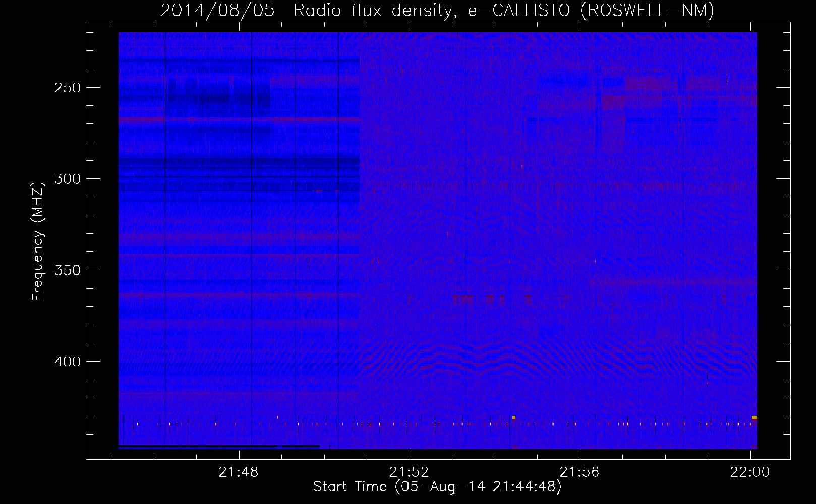
Task: Click the 22:00 time tick label
Action: [x=750, y=472]
